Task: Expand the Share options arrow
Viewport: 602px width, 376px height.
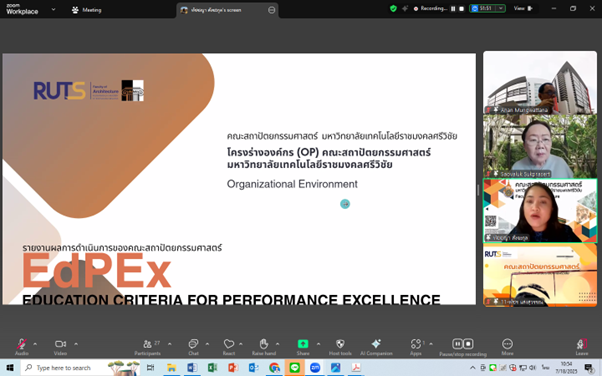Action: [318, 344]
